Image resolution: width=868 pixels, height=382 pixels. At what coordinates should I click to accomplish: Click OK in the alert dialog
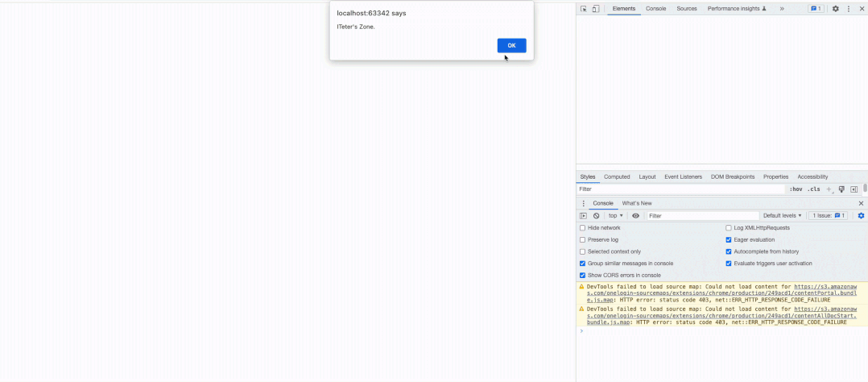tap(511, 45)
